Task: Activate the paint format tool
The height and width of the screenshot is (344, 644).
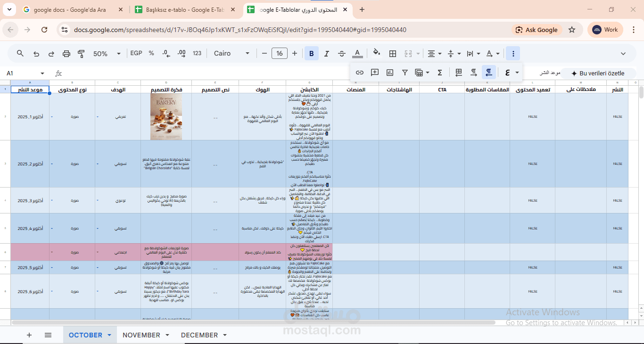Action: tap(81, 53)
